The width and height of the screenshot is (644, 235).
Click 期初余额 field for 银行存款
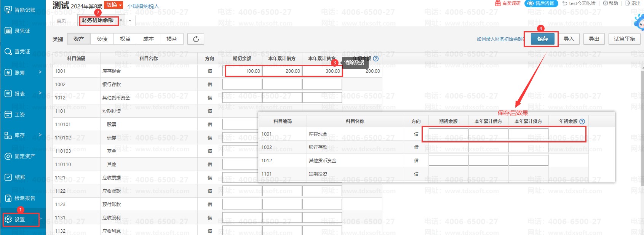(x=242, y=84)
